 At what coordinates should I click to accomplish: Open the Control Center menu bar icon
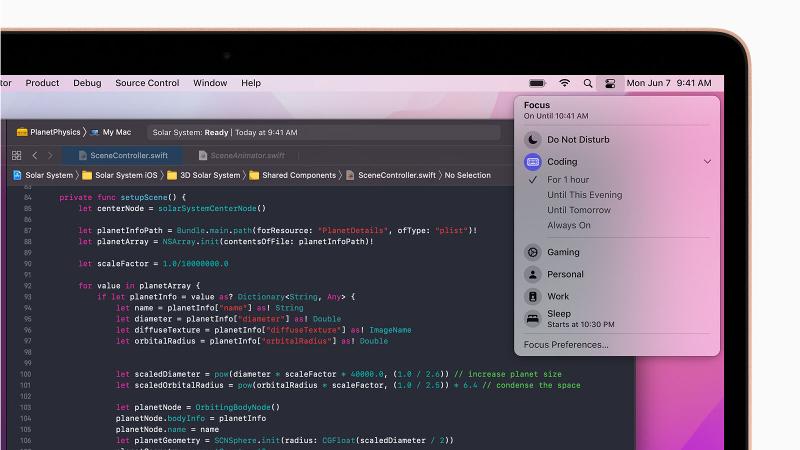point(610,83)
